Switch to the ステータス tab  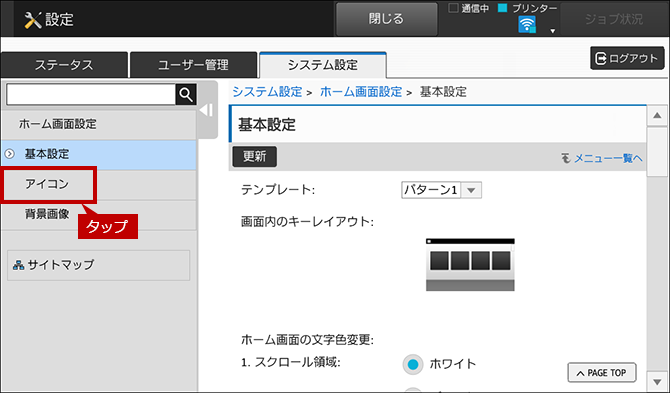pyautogui.click(x=64, y=65)
